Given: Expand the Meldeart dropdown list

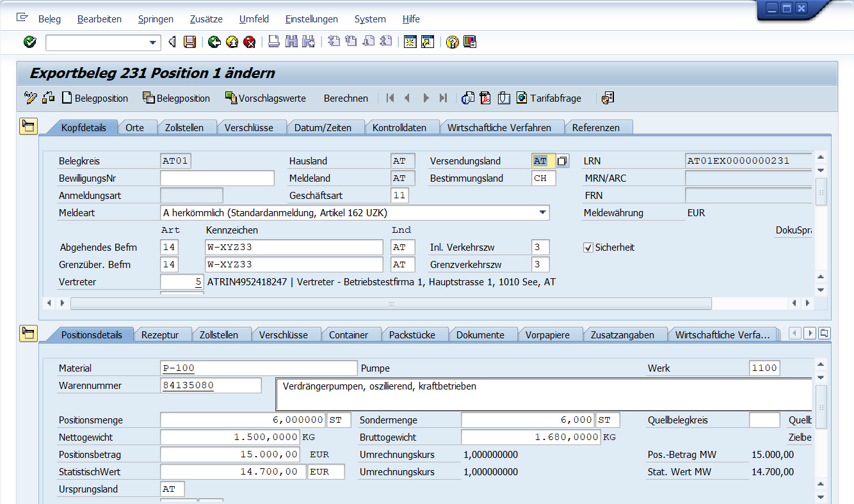Looking at the screenshot, I should (542, 213).
